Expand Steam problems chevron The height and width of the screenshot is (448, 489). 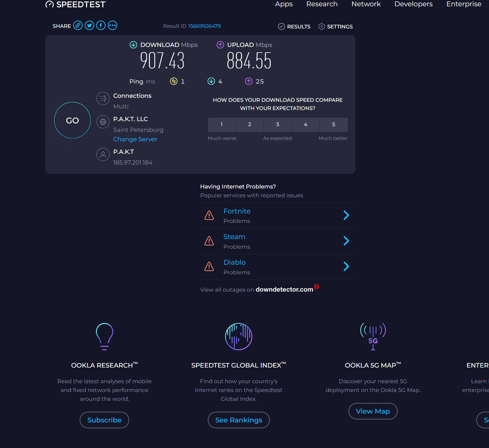346,241
